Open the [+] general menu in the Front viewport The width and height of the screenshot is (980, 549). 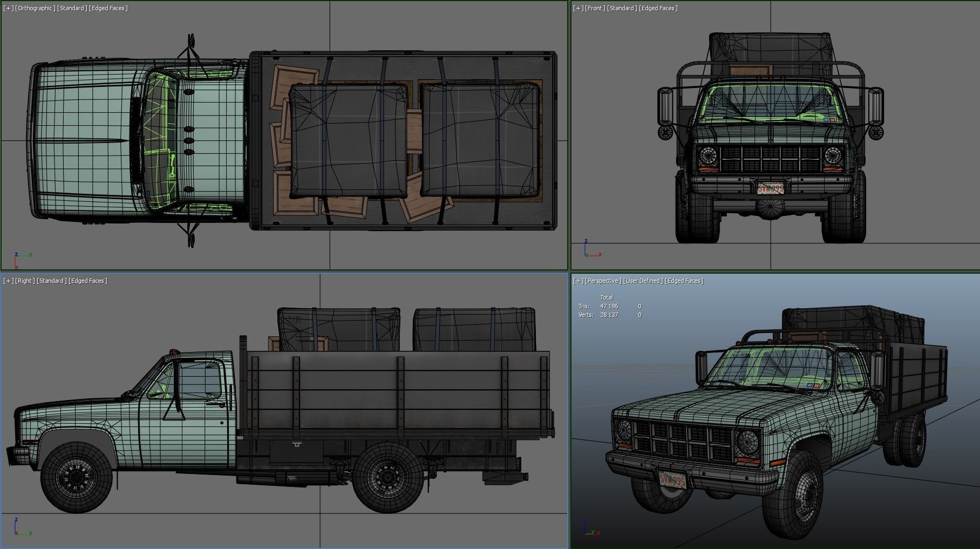point(578,8)
